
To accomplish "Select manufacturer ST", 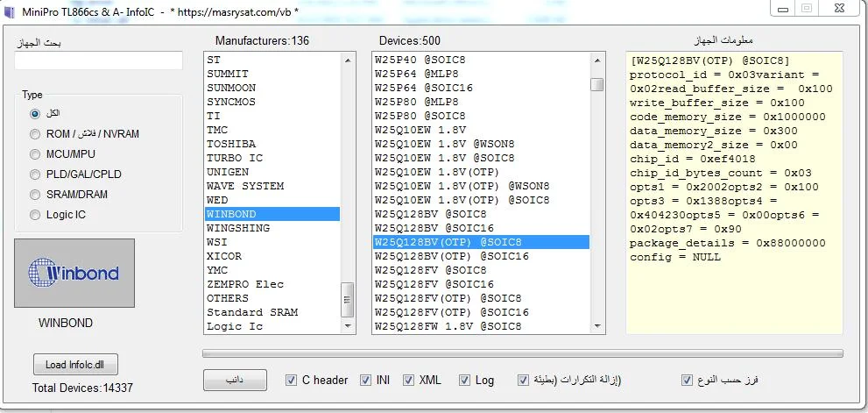I will click(272, 60).
